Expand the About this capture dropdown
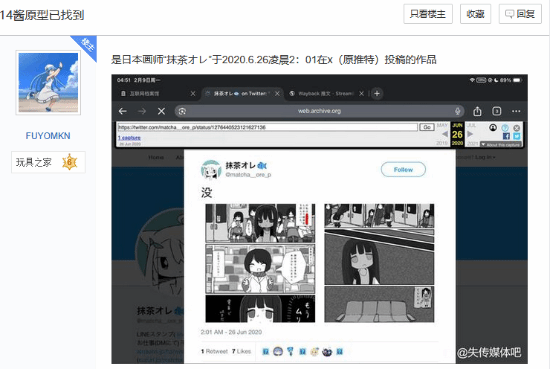Screen dimensions: 550x369 pos(501,144)
